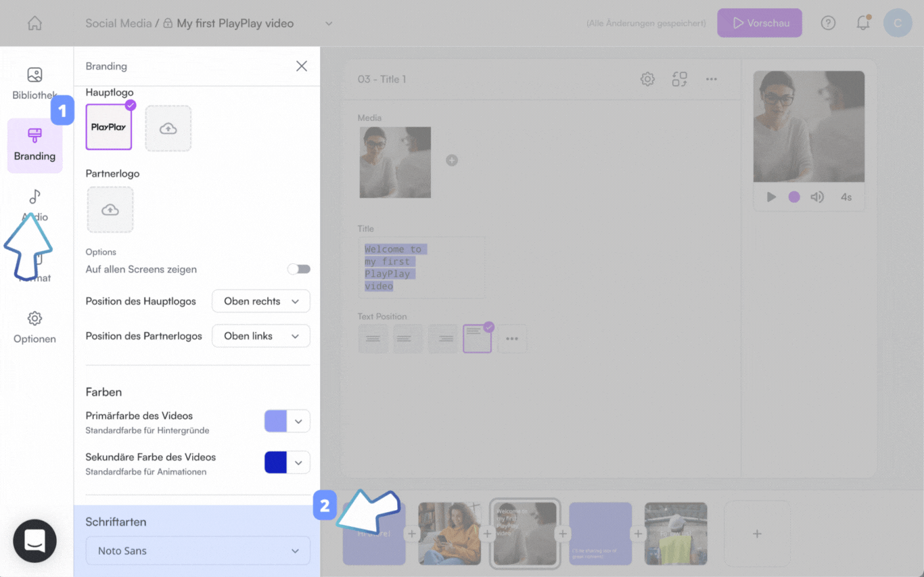This screenshot has height=577, width=924.
Task: Close the Branding panel
Action: (302, 66)
